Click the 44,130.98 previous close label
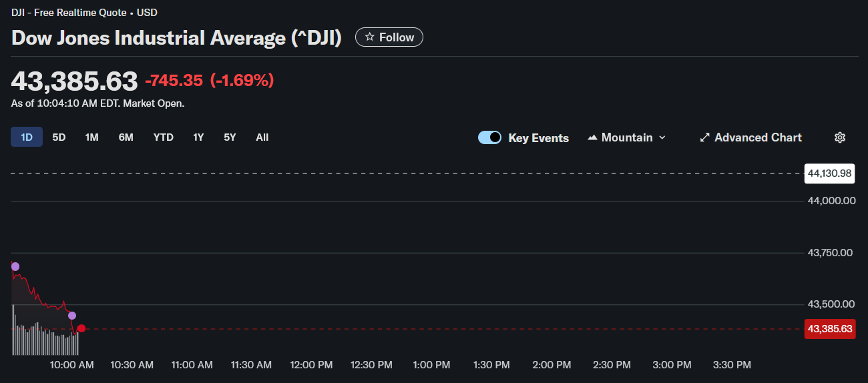This screenshot has height=383, width=868. (830, 173)
